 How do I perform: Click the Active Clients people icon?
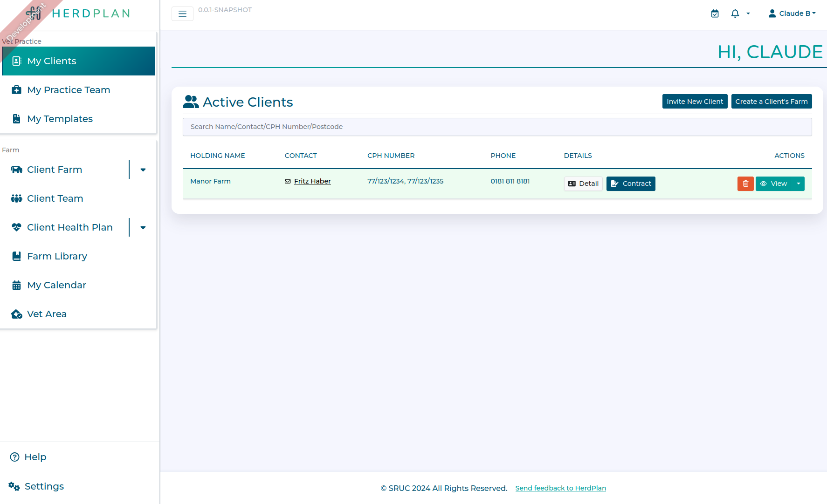(191, 102)
